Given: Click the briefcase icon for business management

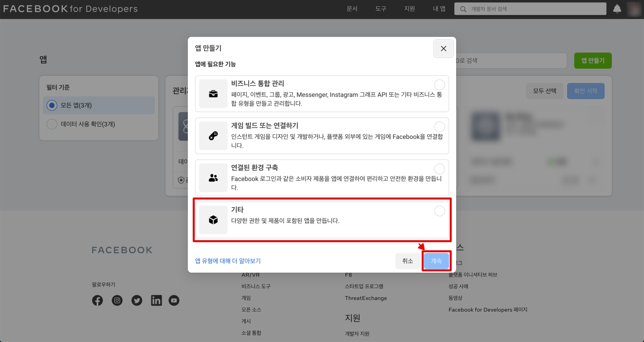Looking at the screenshot, I should [x=213, y=94].
